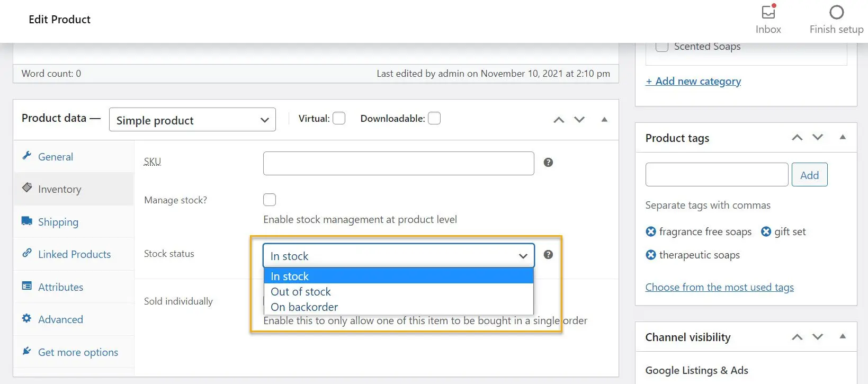The width and height of the screenshot is (868, 384).
Task: Move Product data panel down
Action: [x=579, y=120]
